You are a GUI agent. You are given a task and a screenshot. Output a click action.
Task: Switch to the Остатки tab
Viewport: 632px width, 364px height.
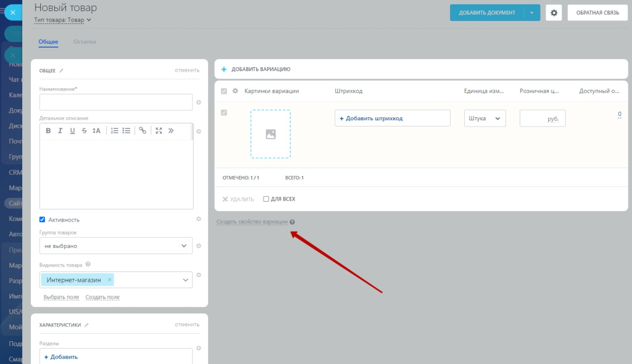[85, 42]
